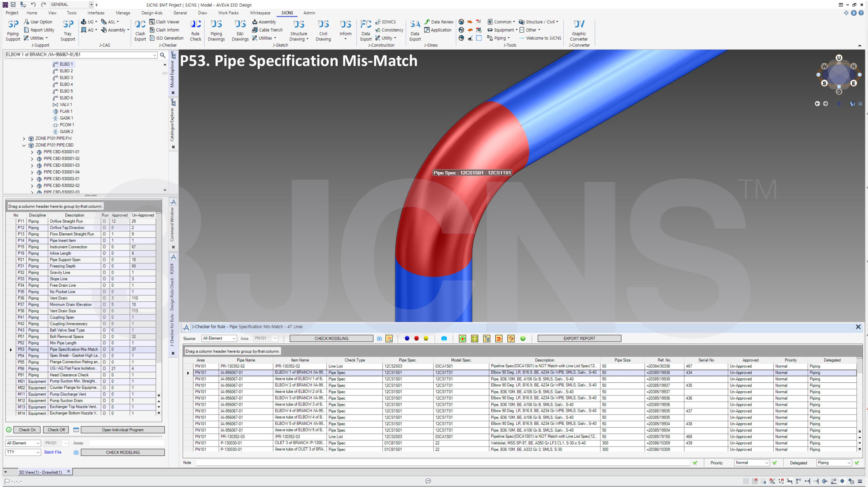Screen dimensions: 868x488
Task: Open the Tray Support tool
Action: (x=68, y=30)
